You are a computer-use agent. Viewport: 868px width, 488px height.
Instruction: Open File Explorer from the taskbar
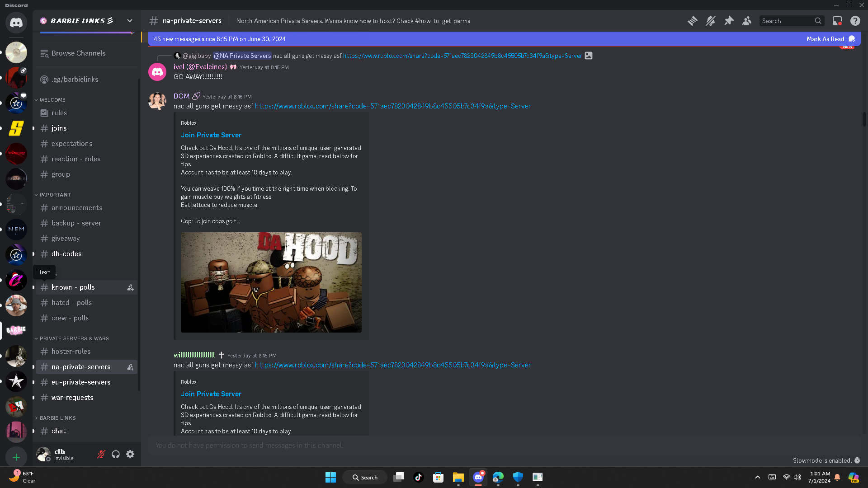(458, 477)
